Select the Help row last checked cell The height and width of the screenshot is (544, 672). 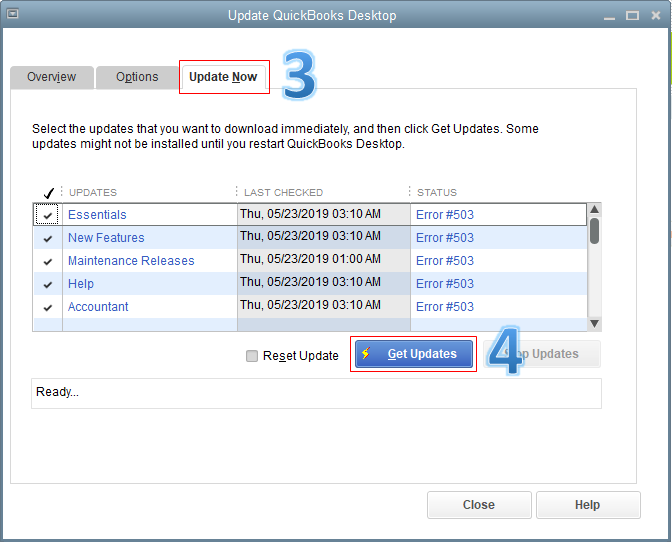[324, 283]
